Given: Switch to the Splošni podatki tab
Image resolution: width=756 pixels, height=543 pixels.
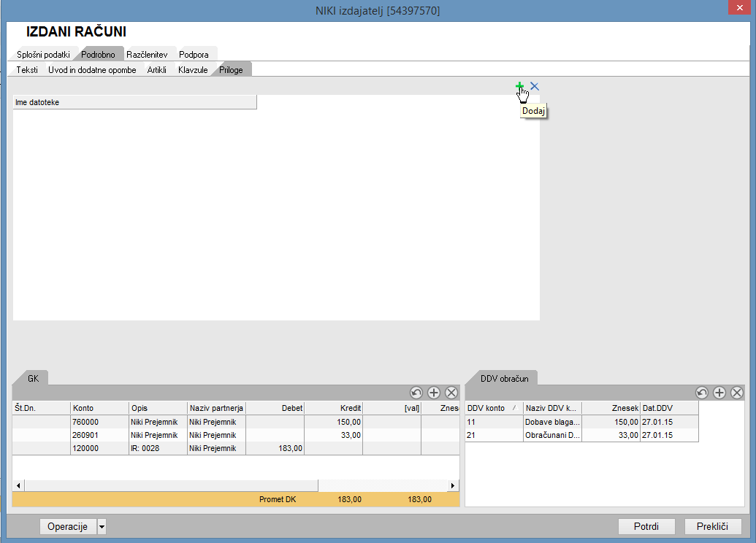Looking at the screenshot, I should click(43, 55).
